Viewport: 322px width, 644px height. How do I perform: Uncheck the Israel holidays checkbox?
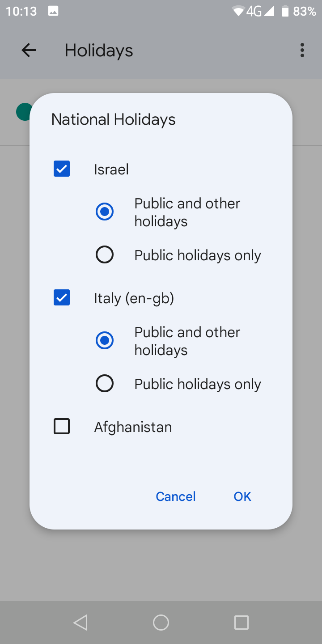pos(62,169)
